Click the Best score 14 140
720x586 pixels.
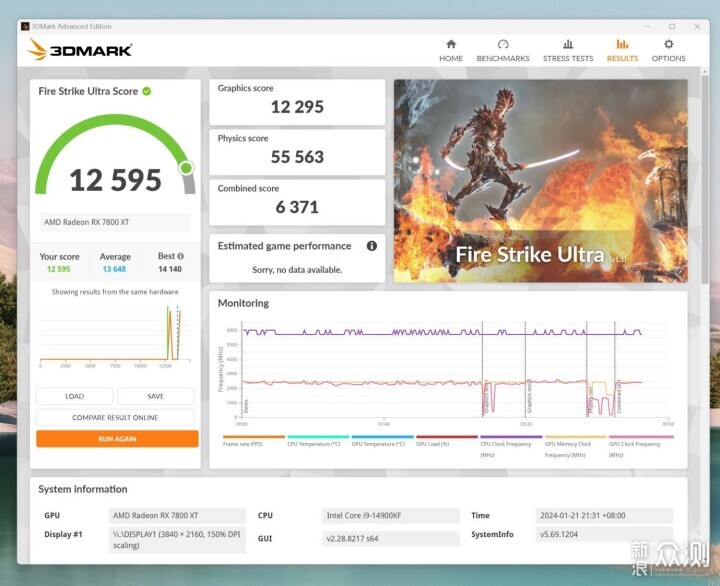(170, 269)
